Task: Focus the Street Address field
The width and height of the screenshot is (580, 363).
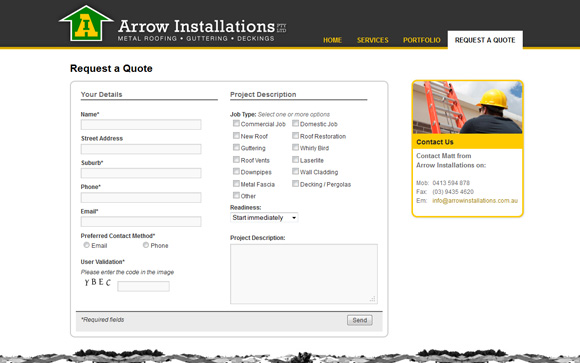Action: (141, 149)
